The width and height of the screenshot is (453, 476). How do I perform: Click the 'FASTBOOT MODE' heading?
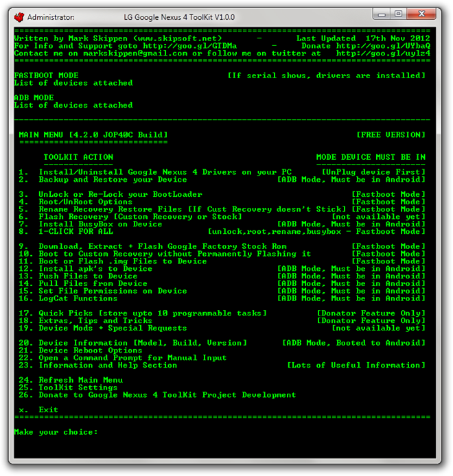pyautogui.click(x=46, y=75)
